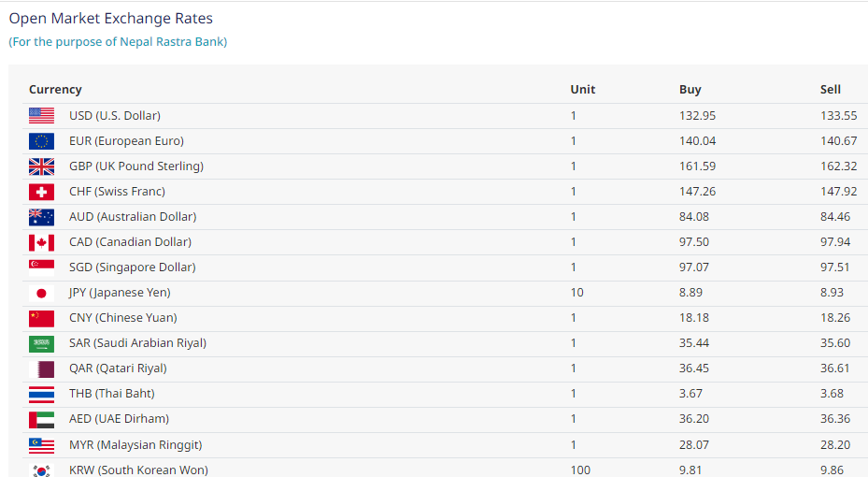Screen dimensions: 868x477
Task: Click the Saudi Arabian Riyal flag icon
Action: click(x=41, y=343)
